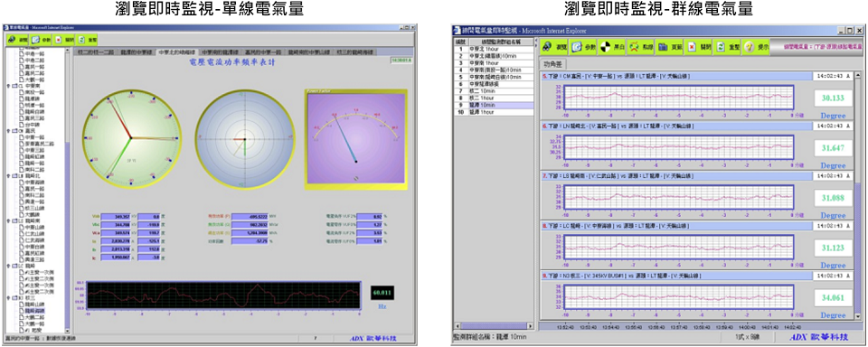868x347 pixels.
Task: Click the down arrow of the tree scrollbar
Action: pos(68,330)
